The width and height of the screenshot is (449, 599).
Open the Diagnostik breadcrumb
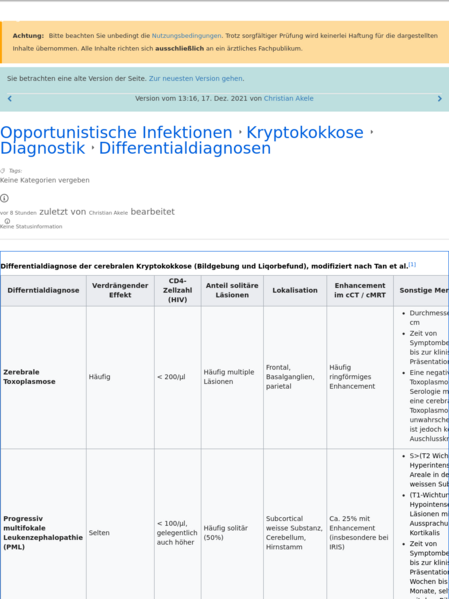click(x=42, y=148)
